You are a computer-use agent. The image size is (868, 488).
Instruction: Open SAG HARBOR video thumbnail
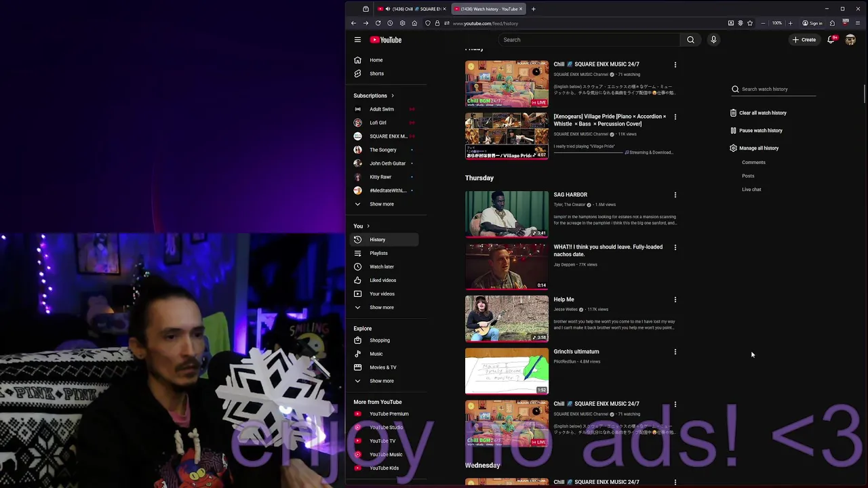tap(507, 214)
